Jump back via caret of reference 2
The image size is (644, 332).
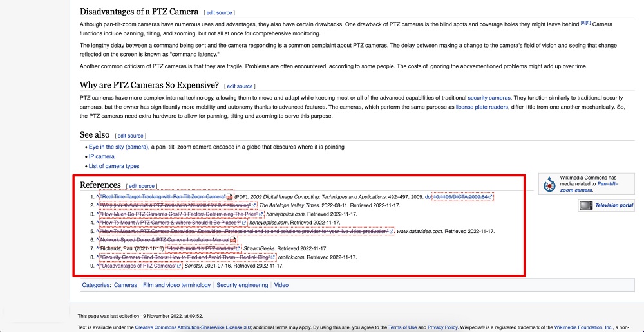point(98,205)
